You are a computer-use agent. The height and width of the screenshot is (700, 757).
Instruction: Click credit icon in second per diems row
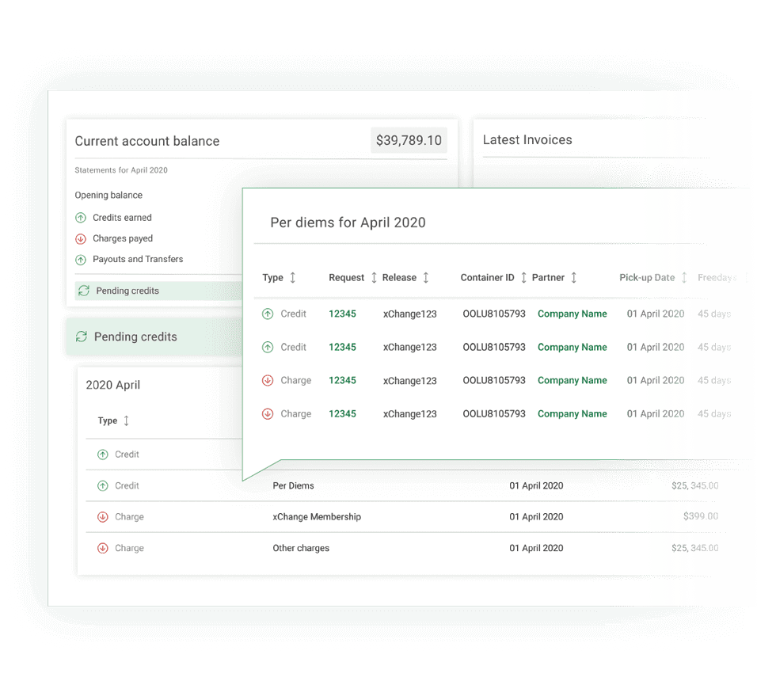268,347
